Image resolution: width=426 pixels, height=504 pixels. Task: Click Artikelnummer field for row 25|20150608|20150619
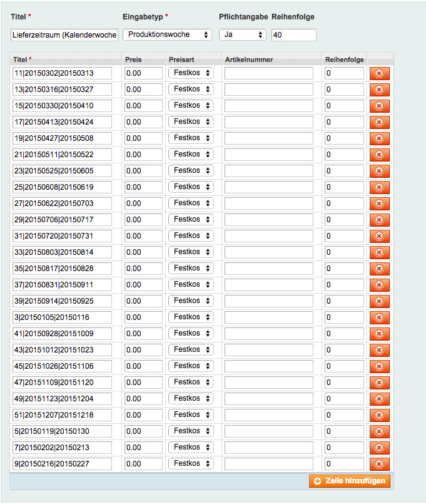point(268,187)
